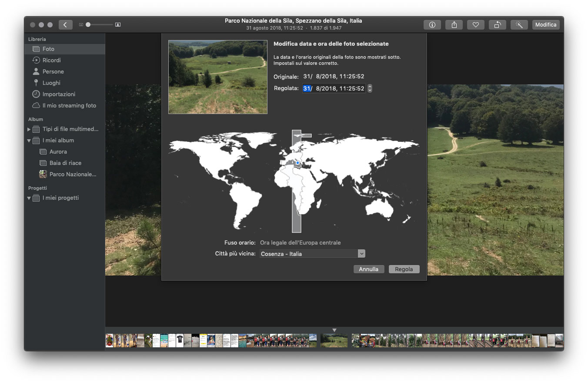Open Importazioni in the sidebar
The height and width of the screenshot is (383, 588).
[59, 94]
